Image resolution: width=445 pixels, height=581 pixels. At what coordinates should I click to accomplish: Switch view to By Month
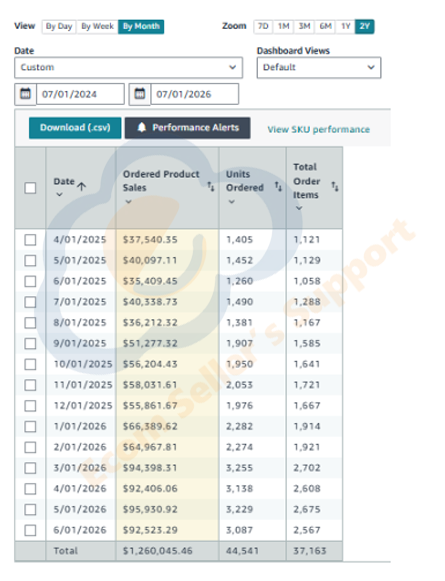click(x=141, y=26)
